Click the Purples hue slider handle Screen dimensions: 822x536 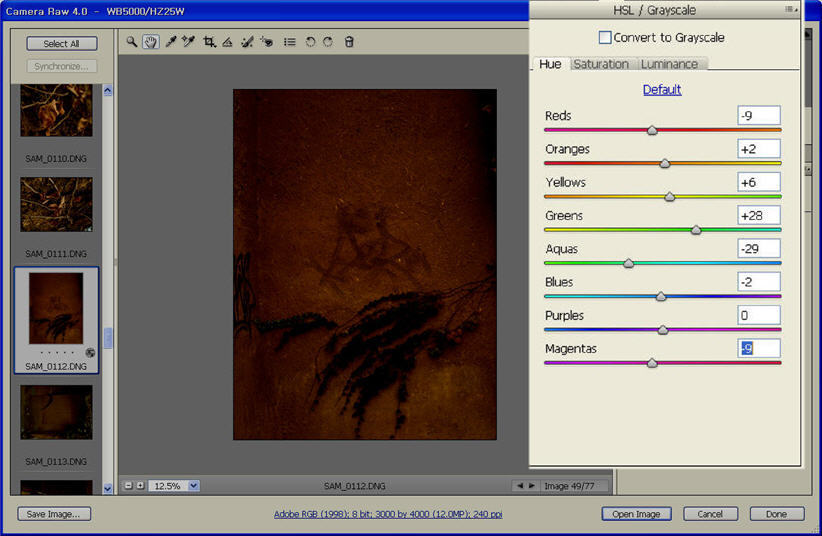pyautogui.click(x=663, y=330)
